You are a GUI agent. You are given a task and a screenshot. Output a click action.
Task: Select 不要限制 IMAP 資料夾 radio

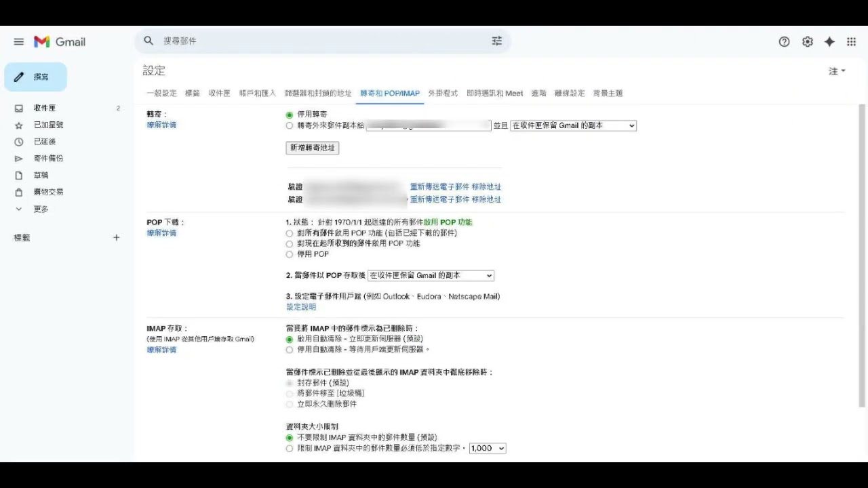pos(290,438)
